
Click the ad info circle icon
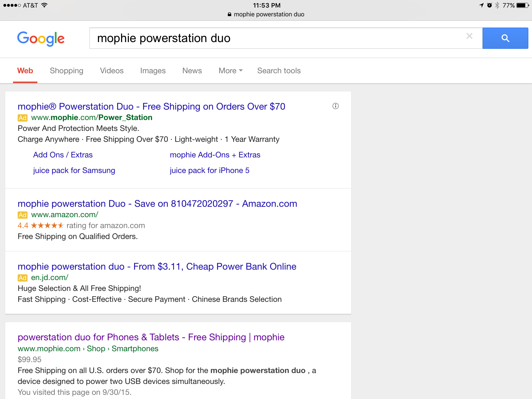[335, 106]
